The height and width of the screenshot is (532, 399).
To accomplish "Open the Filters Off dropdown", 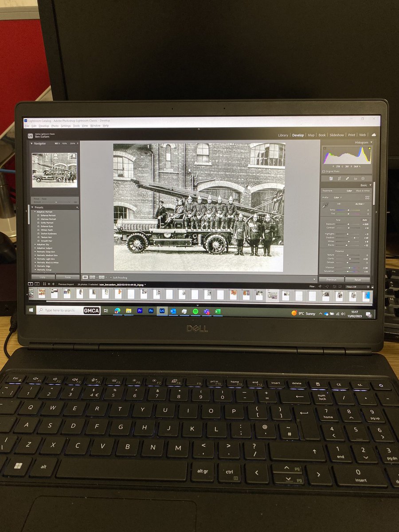I will 357,286.
